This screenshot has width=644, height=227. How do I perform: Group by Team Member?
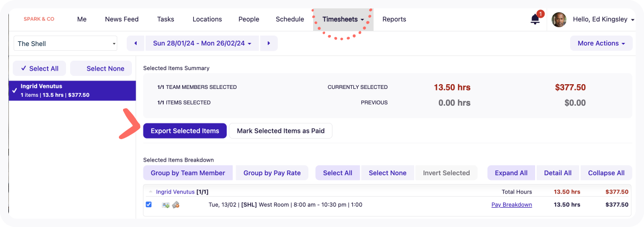188,173
